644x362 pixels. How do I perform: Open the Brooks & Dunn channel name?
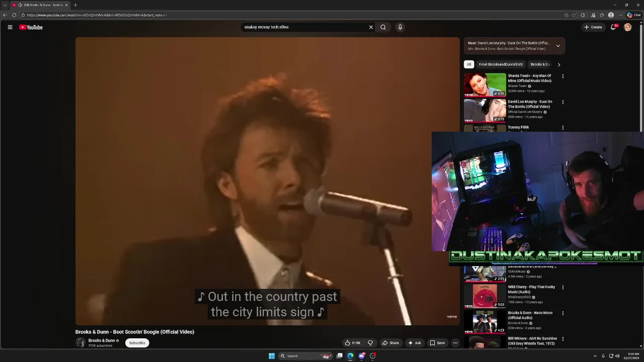pos(102,340)
